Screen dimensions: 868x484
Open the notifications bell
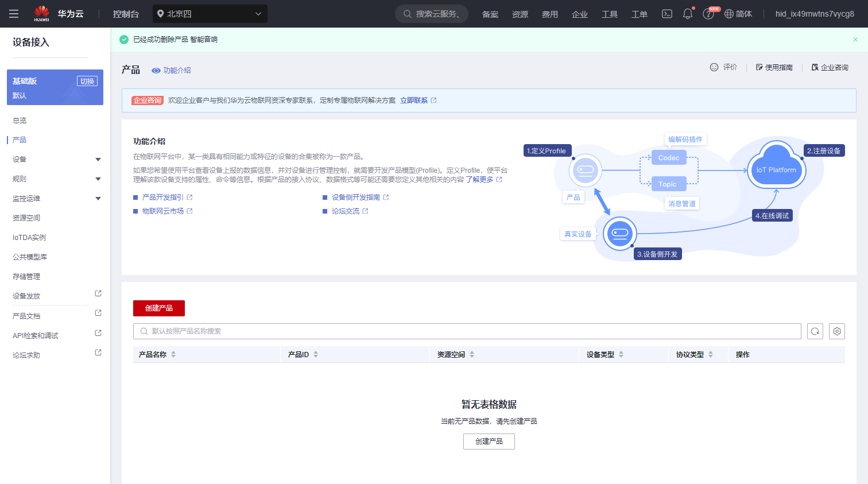[x=688, y=14]
